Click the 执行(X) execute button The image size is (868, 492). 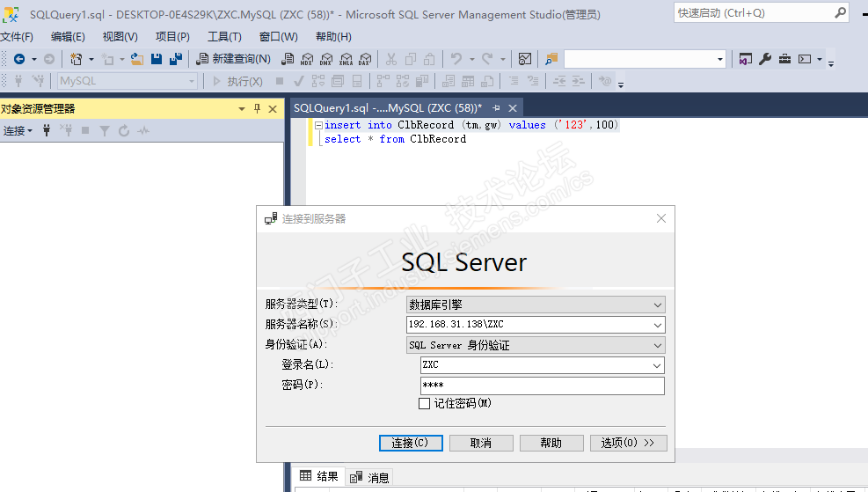coord(237,82)
